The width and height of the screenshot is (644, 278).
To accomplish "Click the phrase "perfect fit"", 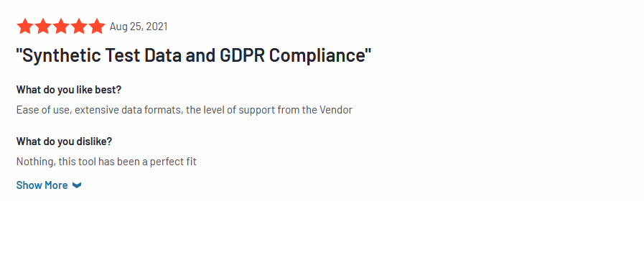I will [173, 162].
